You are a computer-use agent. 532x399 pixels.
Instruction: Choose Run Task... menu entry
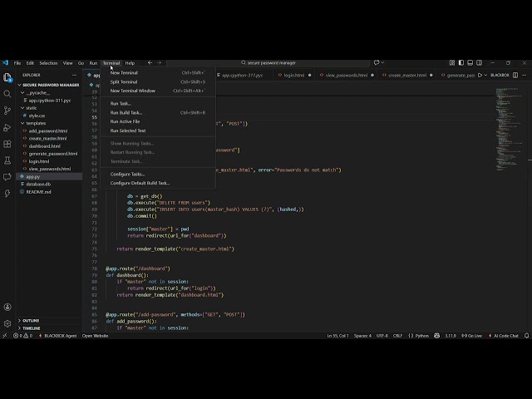tap(158, 103)
